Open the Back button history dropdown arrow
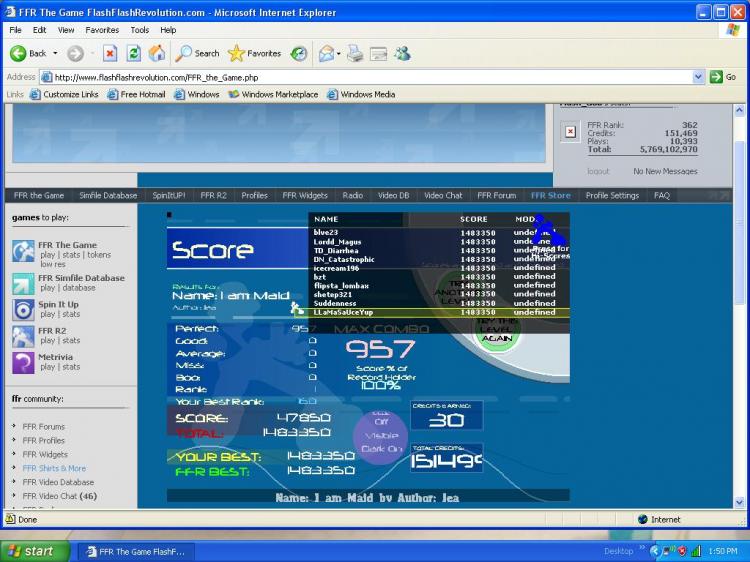This screenshot has height=562, width=750. pyautogui.click(x=55, y=53)
